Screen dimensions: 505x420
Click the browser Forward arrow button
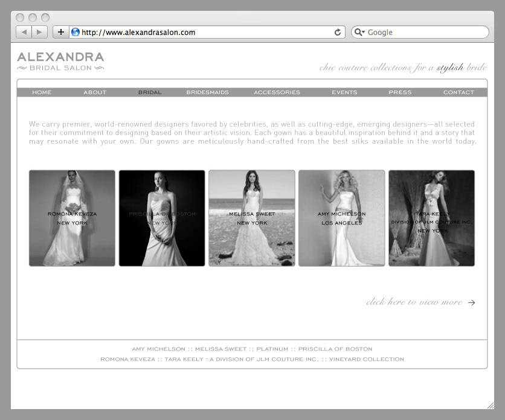coord(40,32)
